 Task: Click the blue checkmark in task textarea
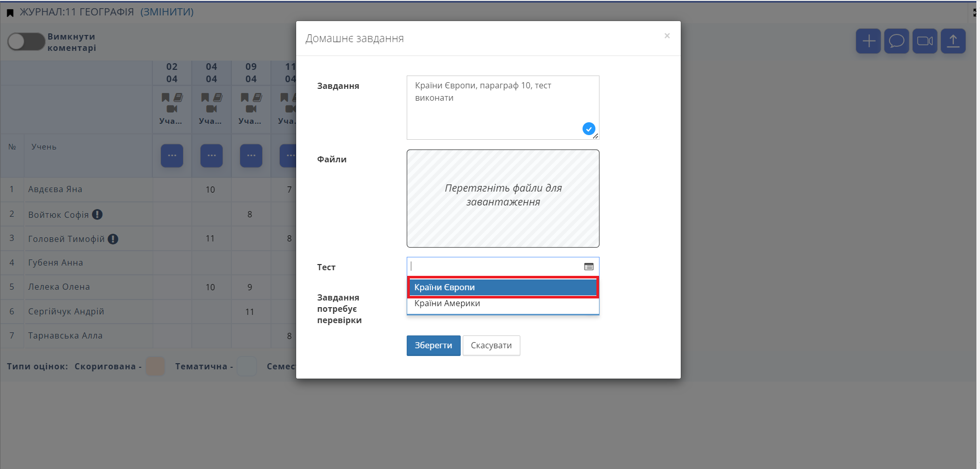589,129
